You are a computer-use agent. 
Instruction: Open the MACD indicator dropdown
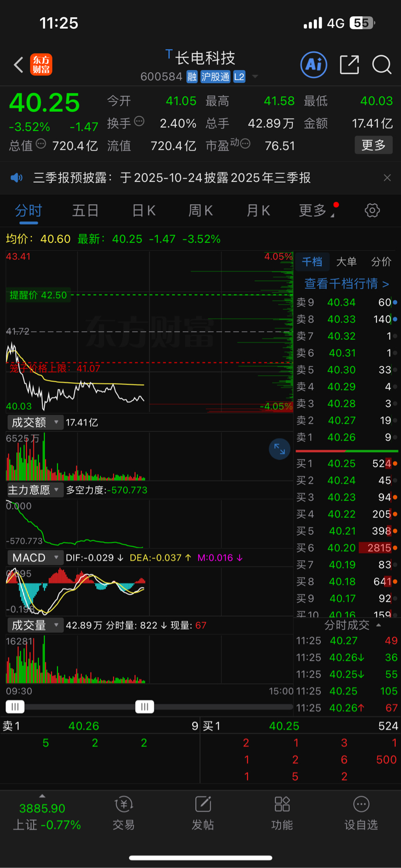35,558
